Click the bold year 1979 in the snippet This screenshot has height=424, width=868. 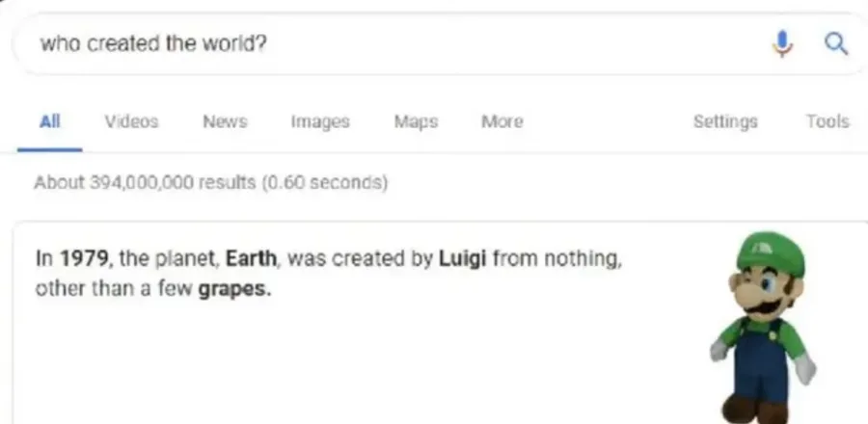81,258
